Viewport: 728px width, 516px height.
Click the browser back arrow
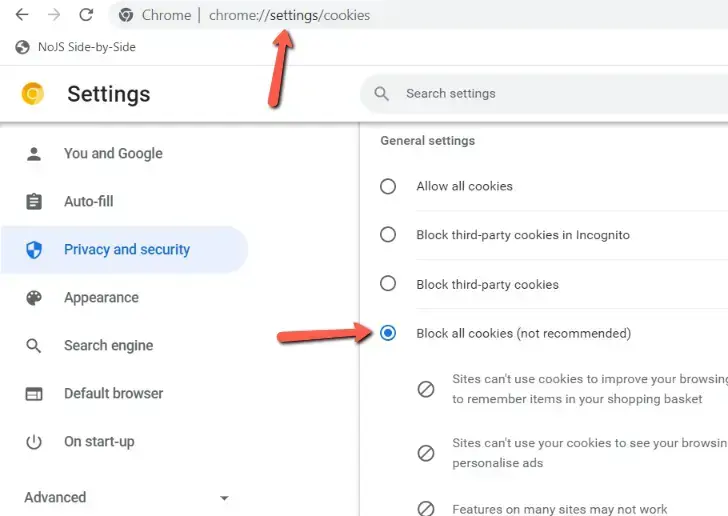pos(22,15)
